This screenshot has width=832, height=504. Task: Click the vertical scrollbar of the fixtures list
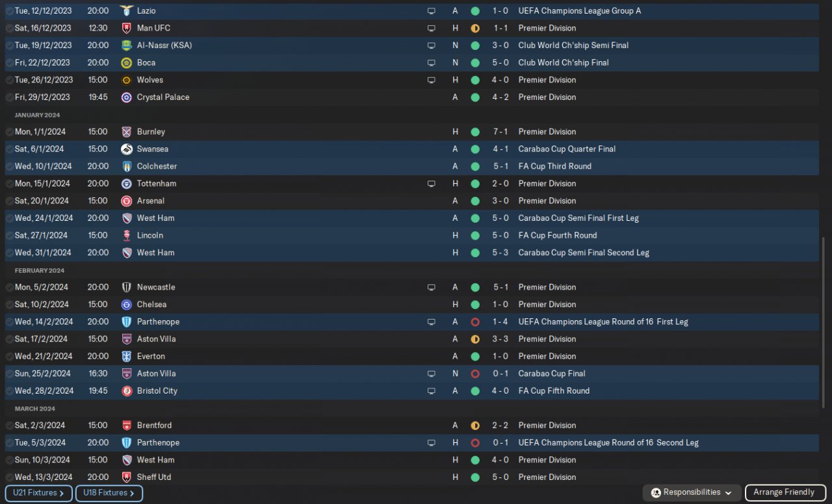point(823,323)
